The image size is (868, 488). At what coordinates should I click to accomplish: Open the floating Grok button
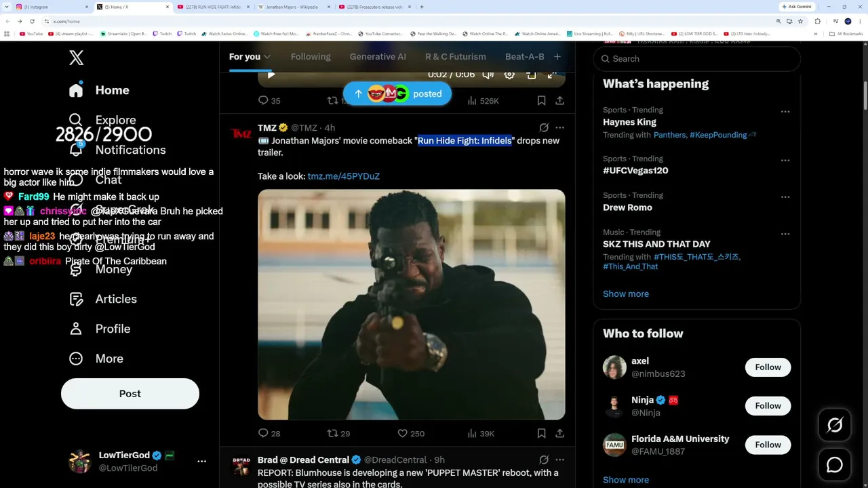(835, 425)
